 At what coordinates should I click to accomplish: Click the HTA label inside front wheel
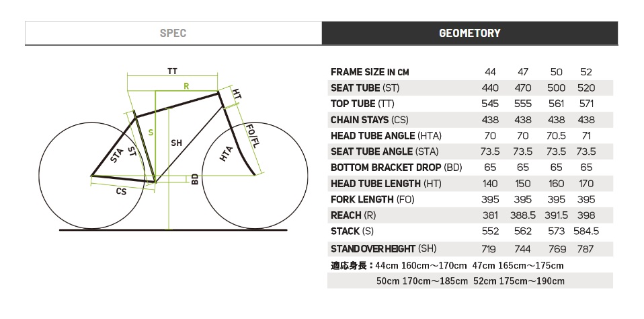pos(227,153)
